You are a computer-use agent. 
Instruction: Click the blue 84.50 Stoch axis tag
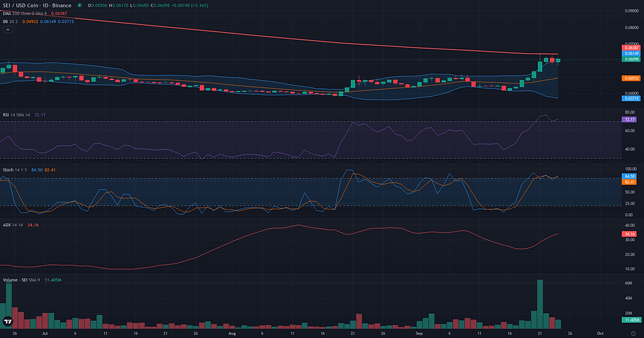point(630,177)
